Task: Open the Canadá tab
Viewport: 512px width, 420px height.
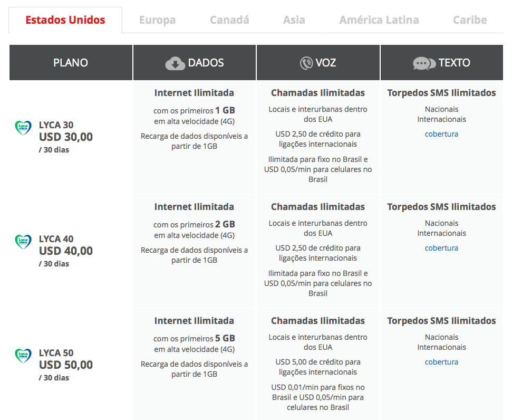Action: 229,20
